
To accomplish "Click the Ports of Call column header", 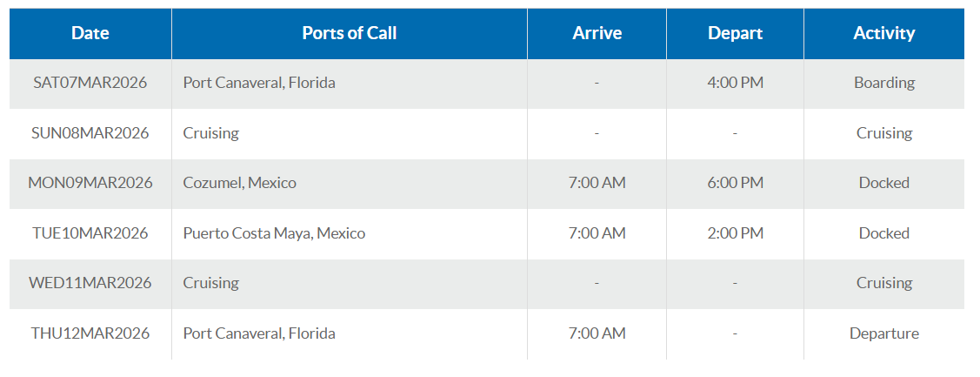I will pyautogui.click(x=350, y=33).
